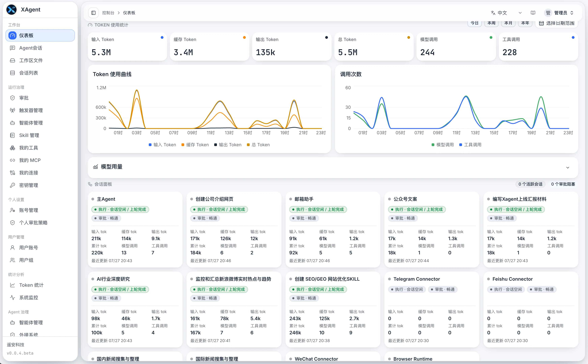
Task: Open the 创建公司介绍网页 card title
Action: coord(214,199)
